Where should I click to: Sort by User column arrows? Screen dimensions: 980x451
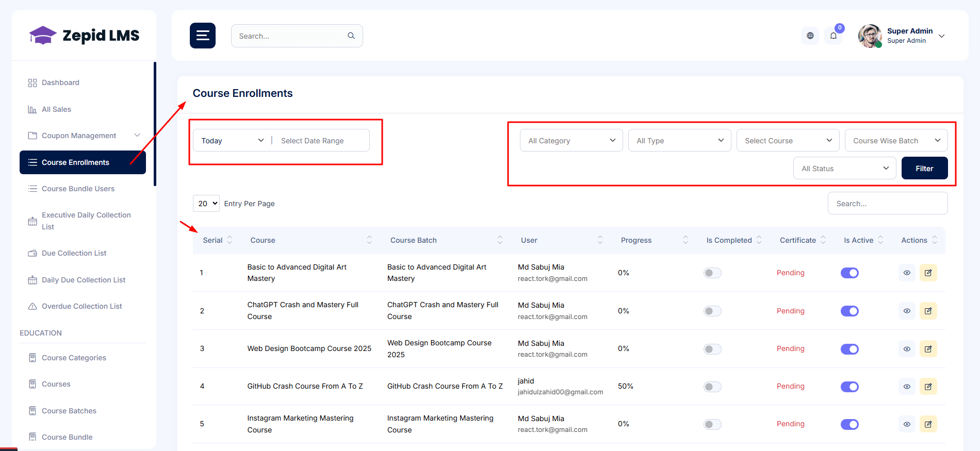pyautogui.click(x=600, y=240)
